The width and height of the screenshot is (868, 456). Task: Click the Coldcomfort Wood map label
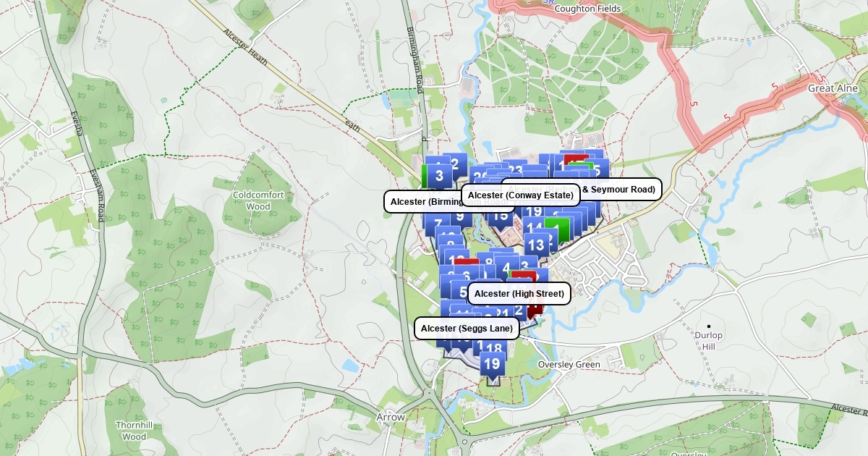(x=252, y=200)
